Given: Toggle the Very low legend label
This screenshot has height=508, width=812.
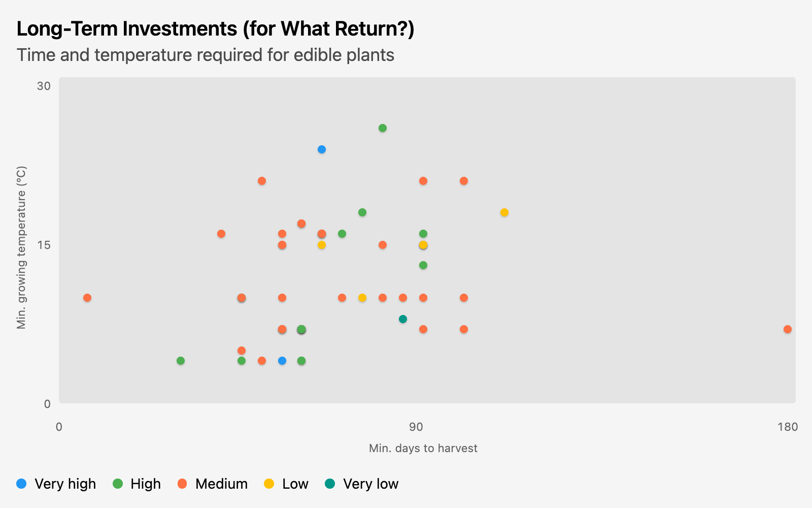Looking at the screenshot, I should click(x=370, y=484).
